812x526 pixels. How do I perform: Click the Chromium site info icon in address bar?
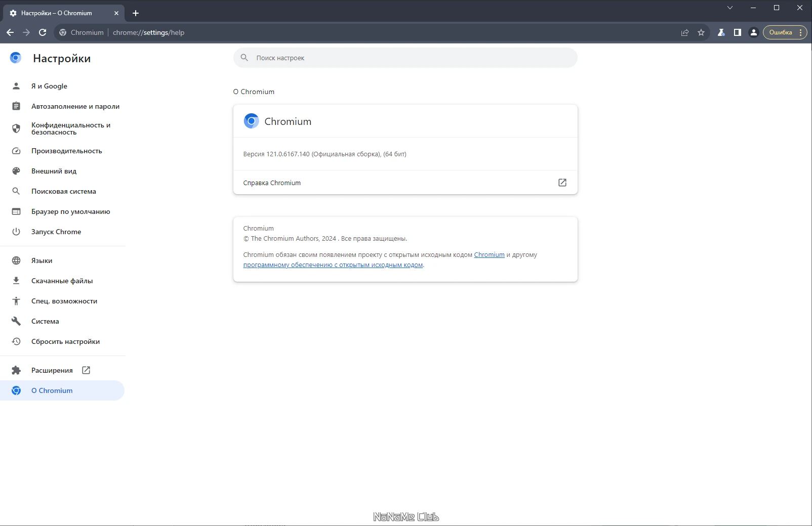[x=63, y=32]
